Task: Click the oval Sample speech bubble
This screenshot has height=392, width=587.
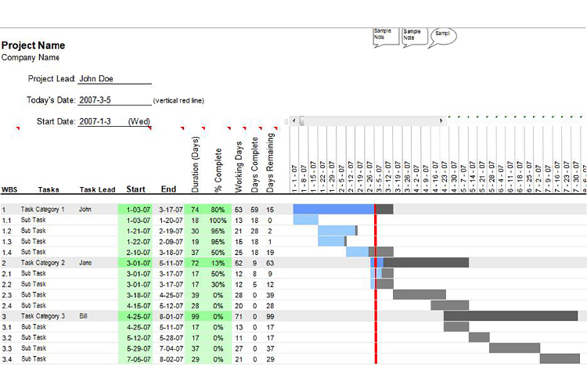Action: (443, 35)
